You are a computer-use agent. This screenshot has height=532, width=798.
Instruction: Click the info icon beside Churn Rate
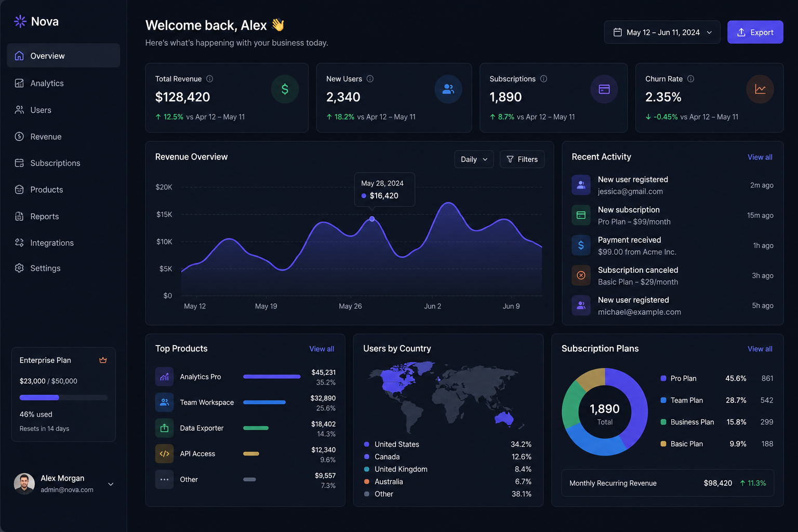point(690,79)
